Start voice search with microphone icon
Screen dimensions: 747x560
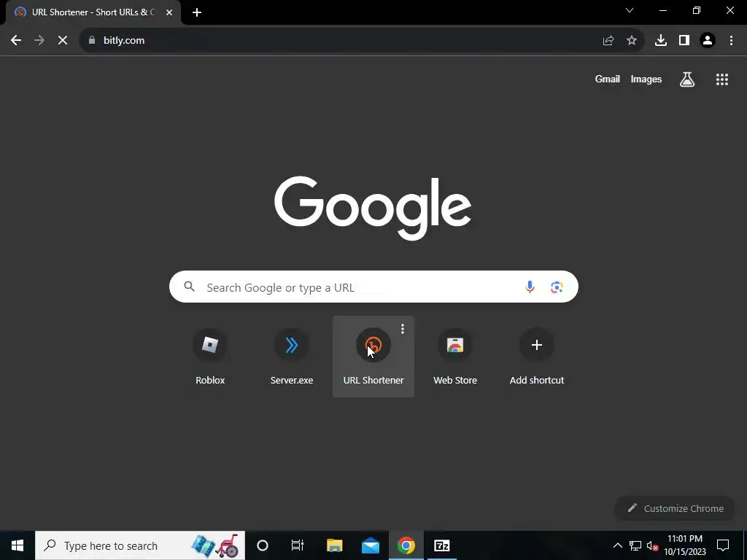(530, 287)
